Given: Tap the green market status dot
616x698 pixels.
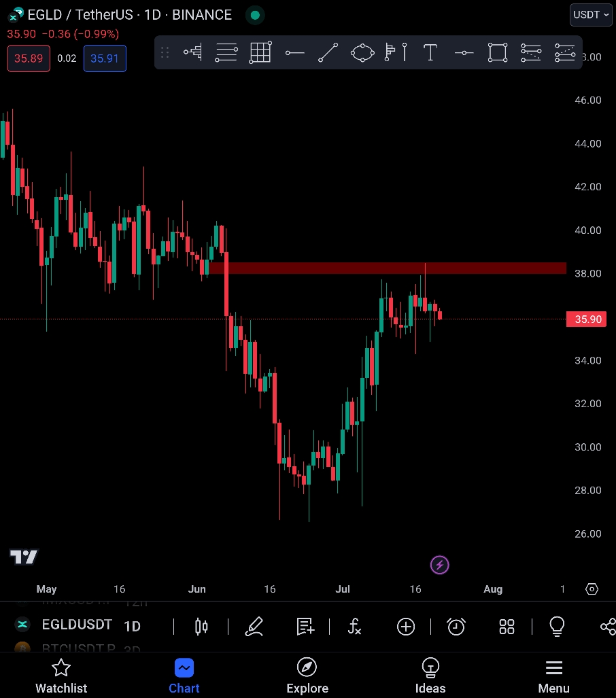Looking at the screenshot, I should tap(255, 15).
